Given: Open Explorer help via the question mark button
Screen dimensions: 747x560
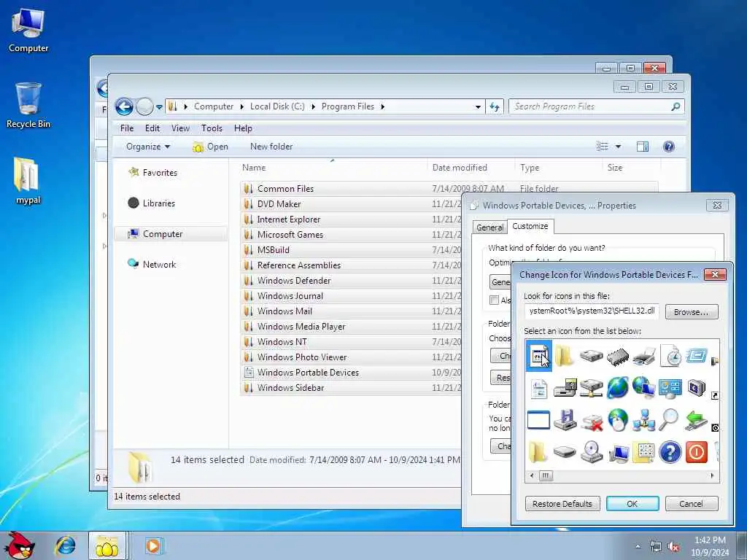Looking at the screenshot, I should [669, 147].
